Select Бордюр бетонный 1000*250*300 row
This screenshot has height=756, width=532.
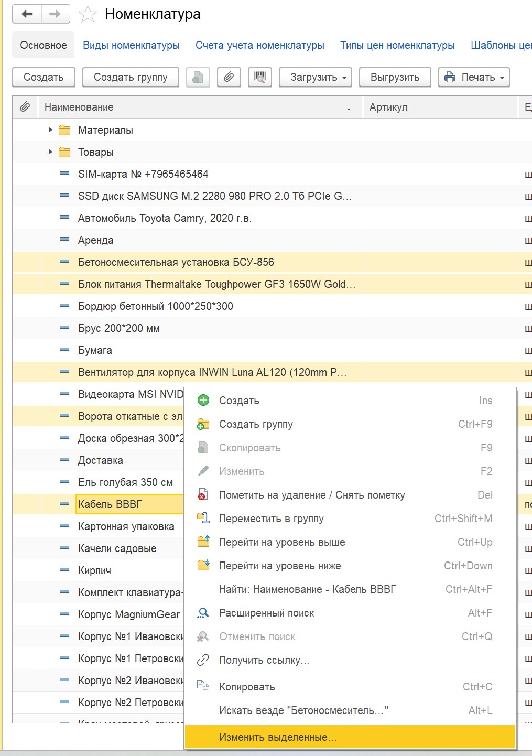pos(272,306)
